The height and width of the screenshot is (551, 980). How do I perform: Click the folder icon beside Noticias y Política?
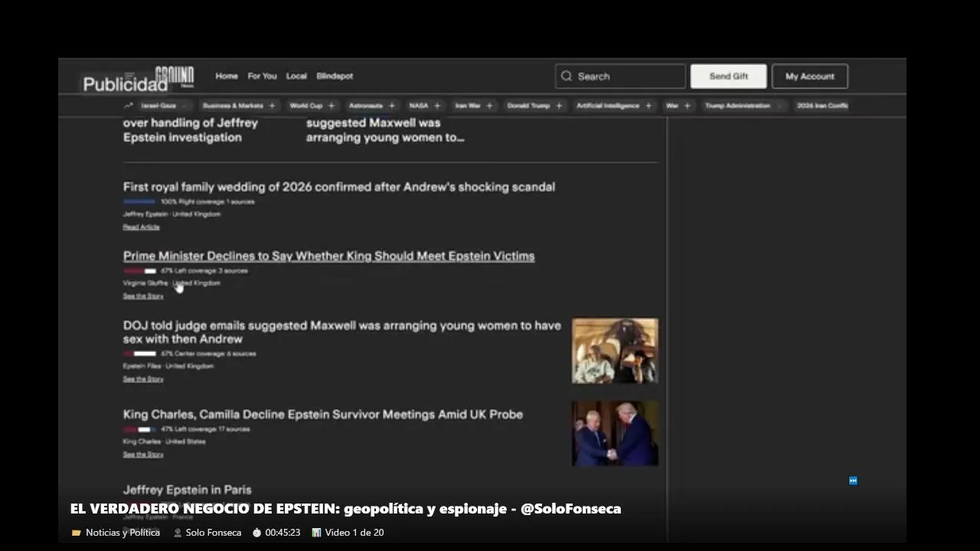tap(76, 533)
